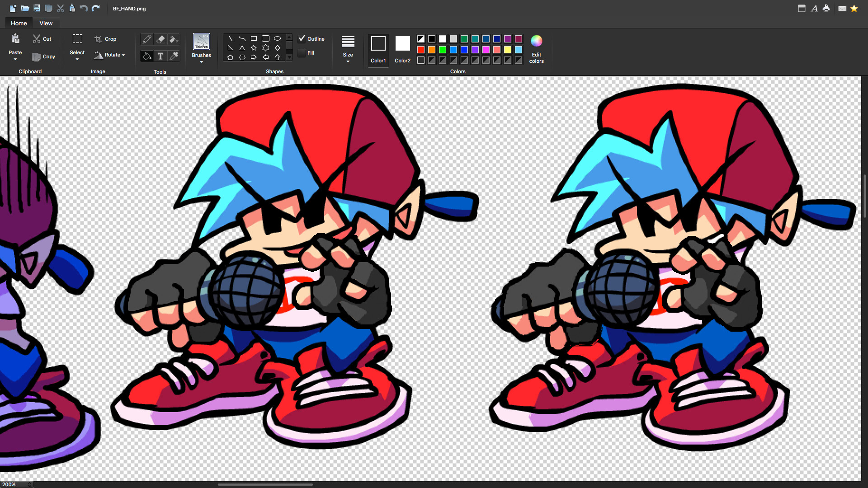The width and height of the screenshot is (868, 488).
Task: Activate the Text tool
Action: (x=160, y=56)
